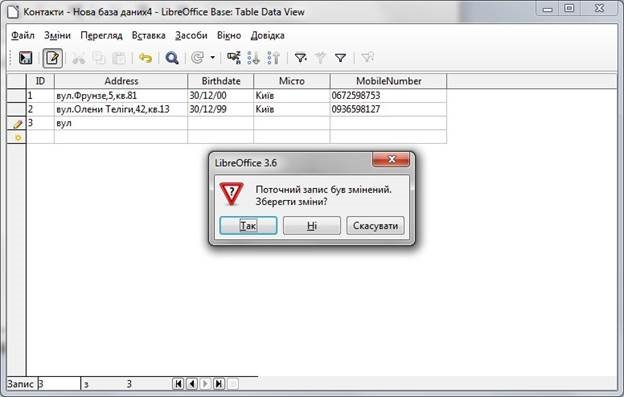
Task: Click the address cell containing вул
Action: coord(121,123)
